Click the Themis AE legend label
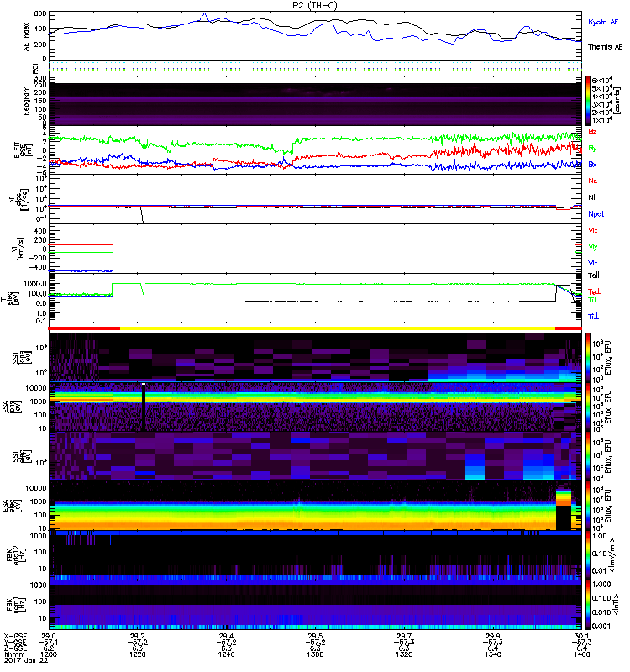 605,47
